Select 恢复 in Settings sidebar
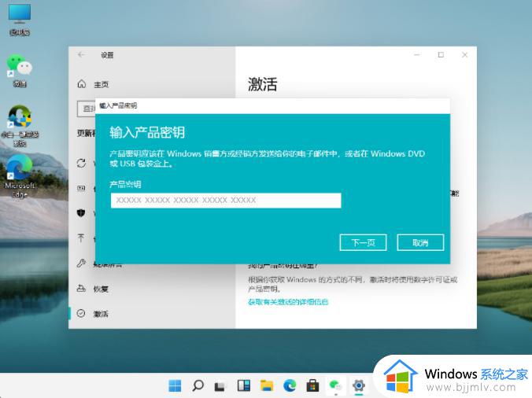This screenshot has height=398, width=532. (x=101, y=289)
